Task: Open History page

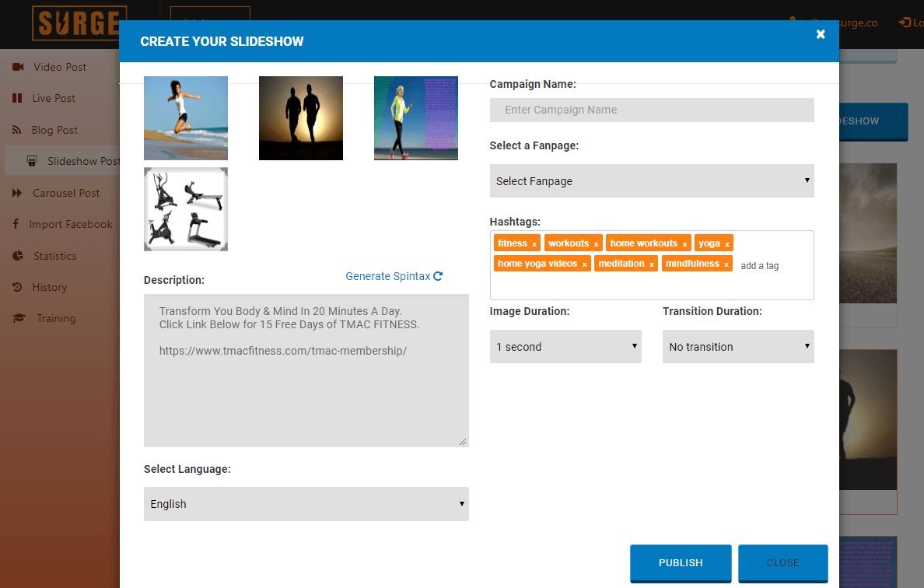Action: pos(50,287)
